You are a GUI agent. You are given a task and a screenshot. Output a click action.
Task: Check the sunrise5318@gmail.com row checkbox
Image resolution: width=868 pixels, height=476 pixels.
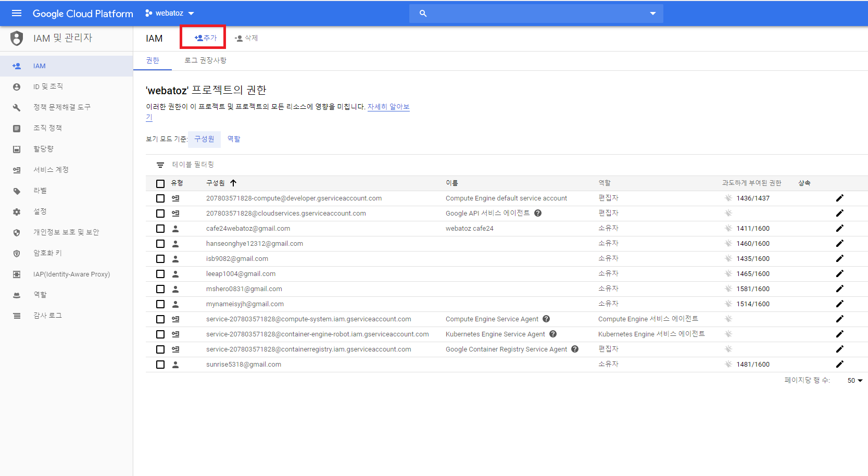pos(160,365)
